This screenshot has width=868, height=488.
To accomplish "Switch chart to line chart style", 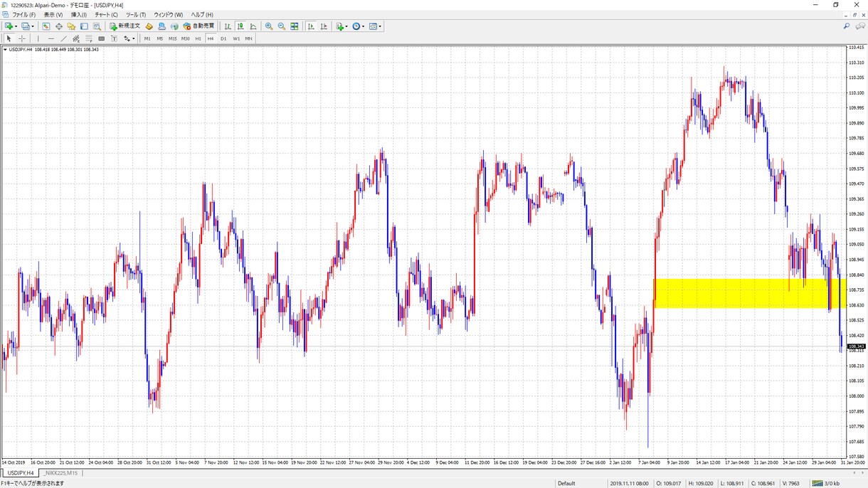I will (x=253, y=26).
